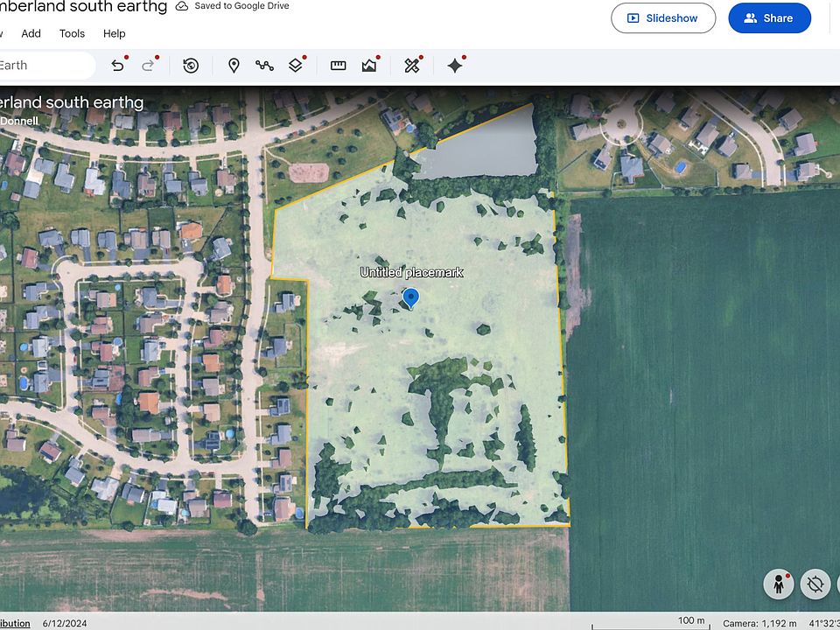The image size is (840, 630).
Task: Select the Draw path or polygon tool
Action: [264, 66]
